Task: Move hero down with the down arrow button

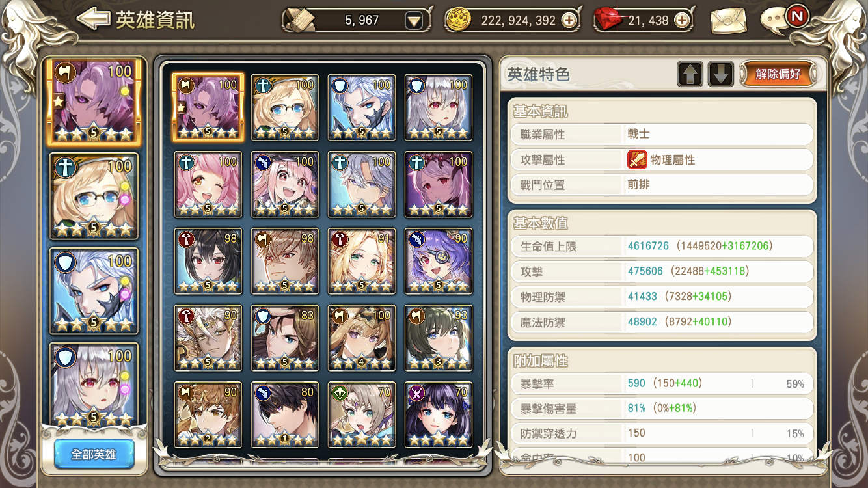Action: (x=721, y=74)
